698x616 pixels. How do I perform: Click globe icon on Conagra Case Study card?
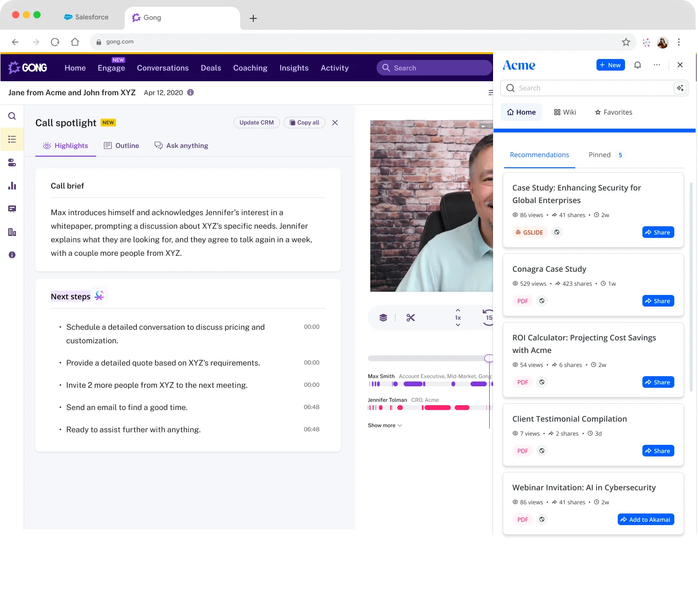coord(542,301)
